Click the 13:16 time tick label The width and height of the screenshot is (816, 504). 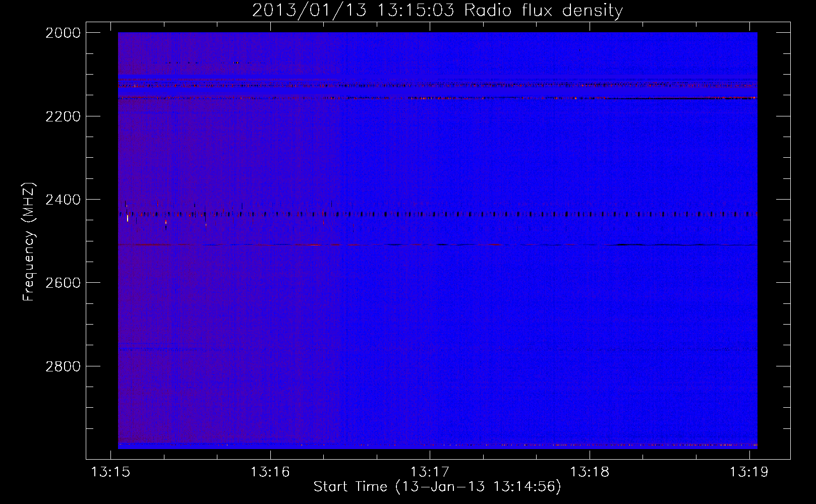pyautogui.click(x=270, y=472)
